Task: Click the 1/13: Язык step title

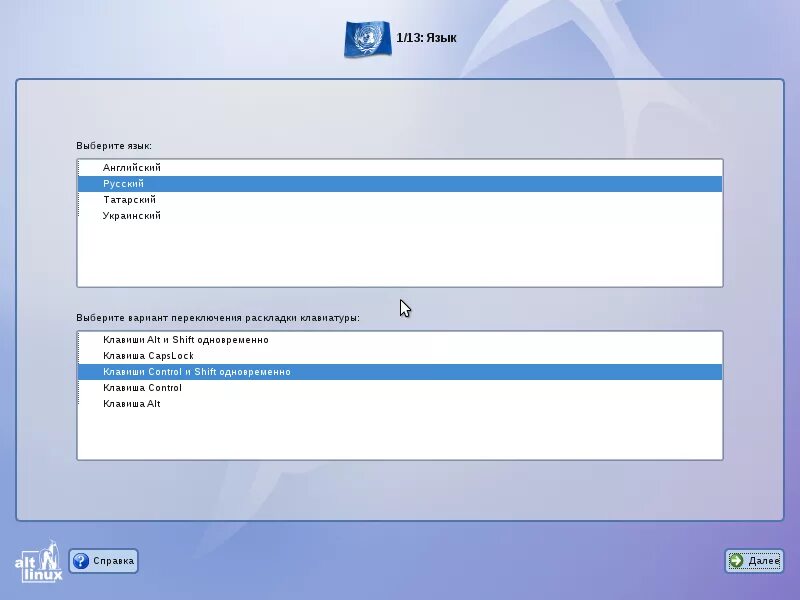Action: (426, 38)
